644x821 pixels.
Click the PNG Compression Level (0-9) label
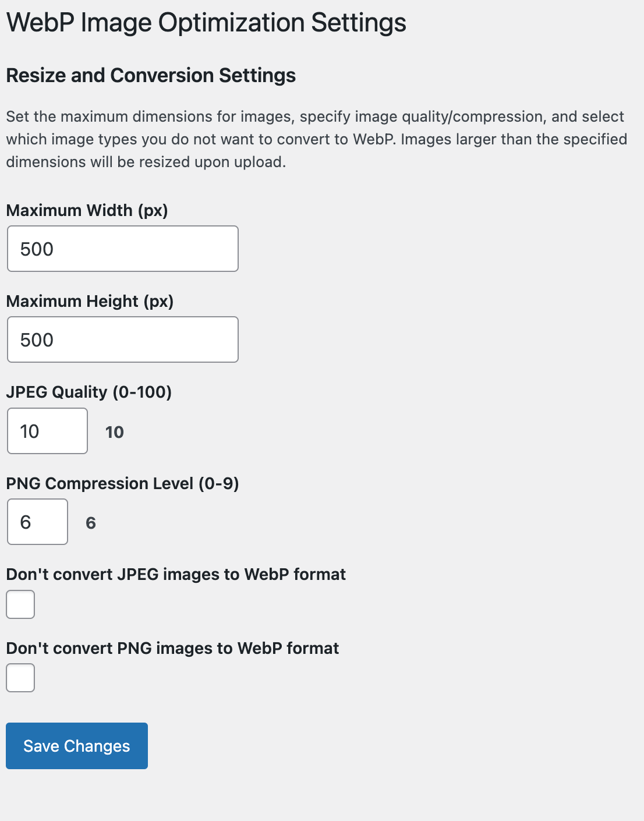pyautogui.click(x=123, y=483)
